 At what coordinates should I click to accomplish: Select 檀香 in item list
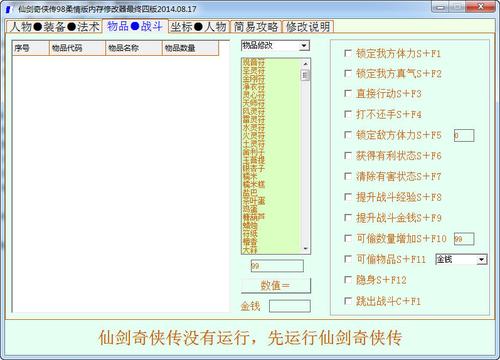250,241
